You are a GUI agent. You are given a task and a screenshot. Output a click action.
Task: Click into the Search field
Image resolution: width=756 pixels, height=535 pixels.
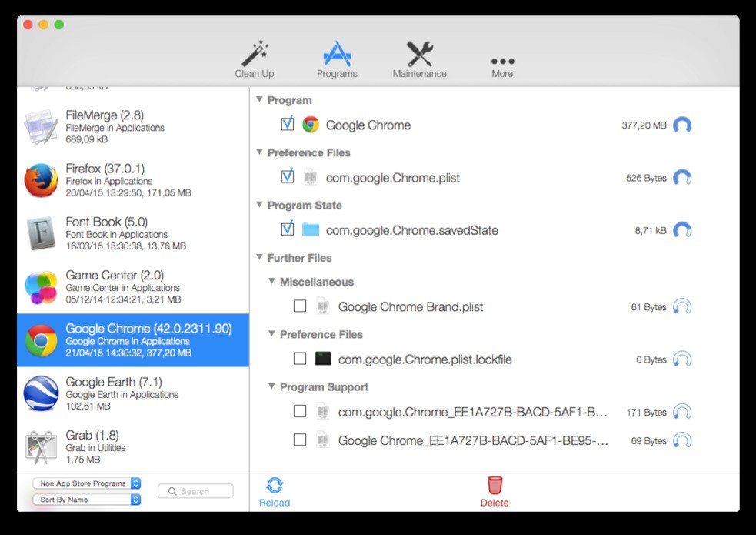pyautogui.click(x=196, y=492)
